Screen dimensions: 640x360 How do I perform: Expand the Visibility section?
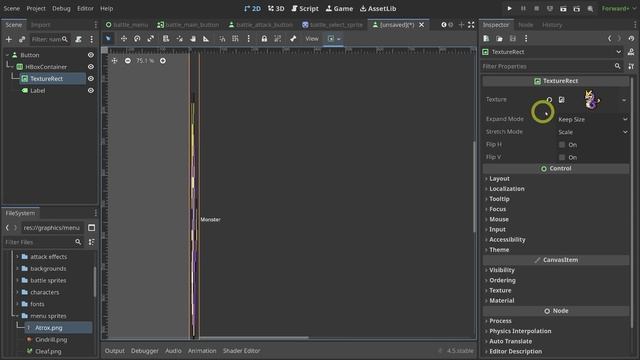coord(502,270)
